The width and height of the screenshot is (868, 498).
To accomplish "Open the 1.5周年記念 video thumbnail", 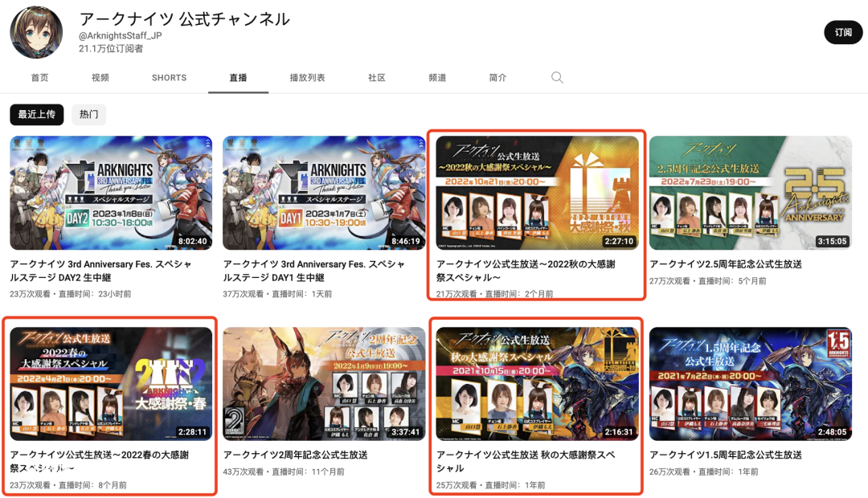I will [750, 383].
